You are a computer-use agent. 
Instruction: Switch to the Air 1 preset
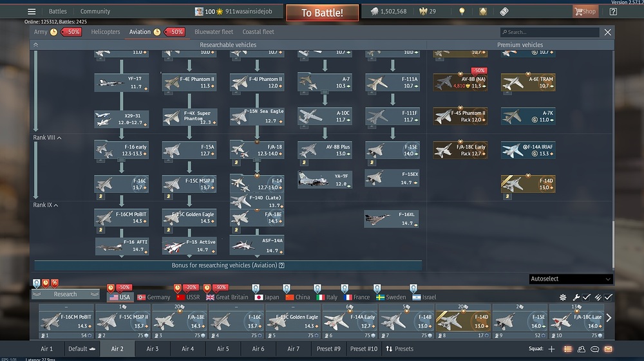[x=47, y=349]
